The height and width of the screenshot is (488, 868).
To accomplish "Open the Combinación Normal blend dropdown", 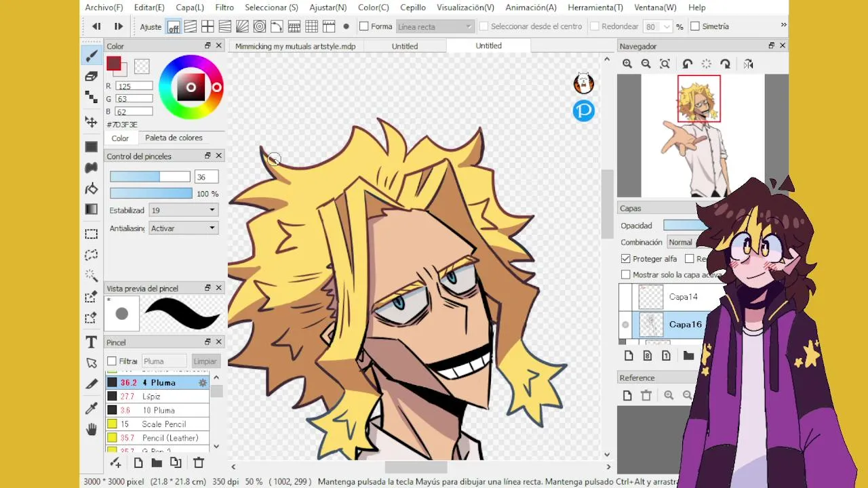I will 687,242.
